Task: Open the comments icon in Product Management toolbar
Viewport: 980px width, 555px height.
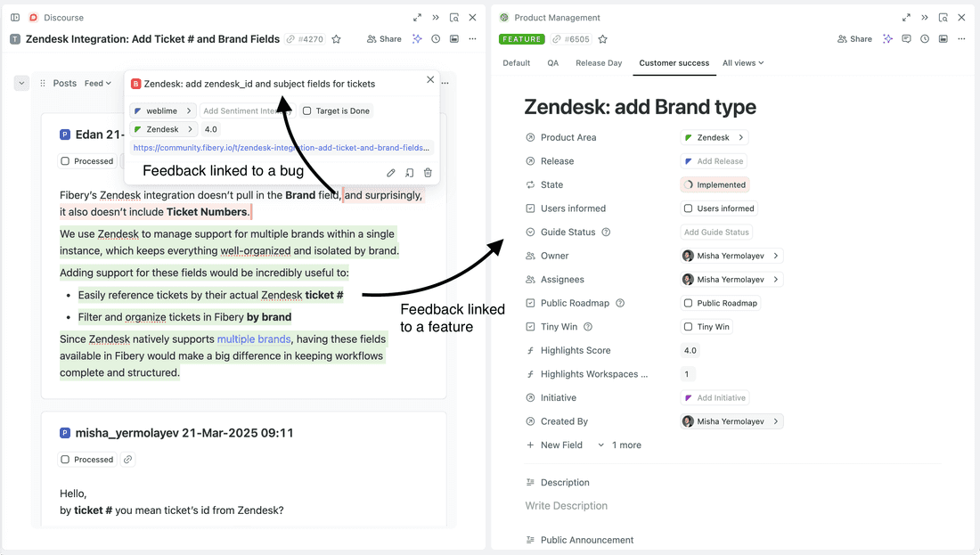Action: pos(906,38)
